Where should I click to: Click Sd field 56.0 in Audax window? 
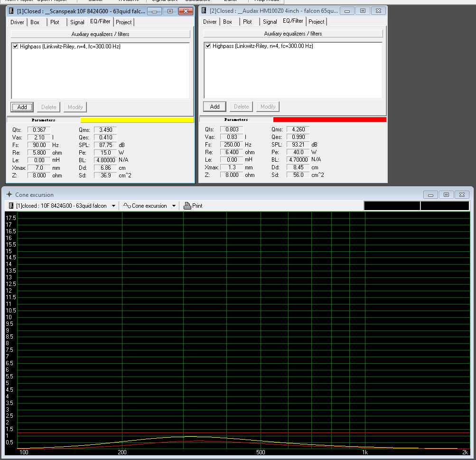(x=298, y=175)
